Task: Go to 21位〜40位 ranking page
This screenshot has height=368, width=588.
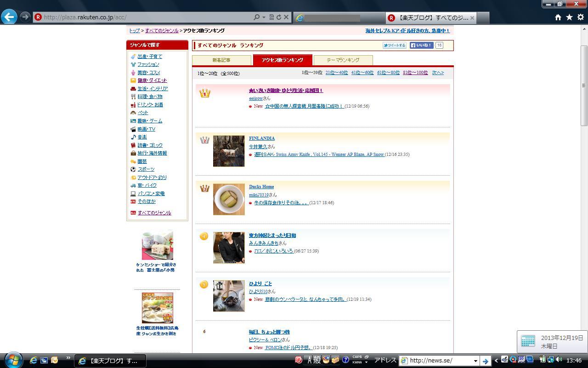Action: (x=336, y=73)
